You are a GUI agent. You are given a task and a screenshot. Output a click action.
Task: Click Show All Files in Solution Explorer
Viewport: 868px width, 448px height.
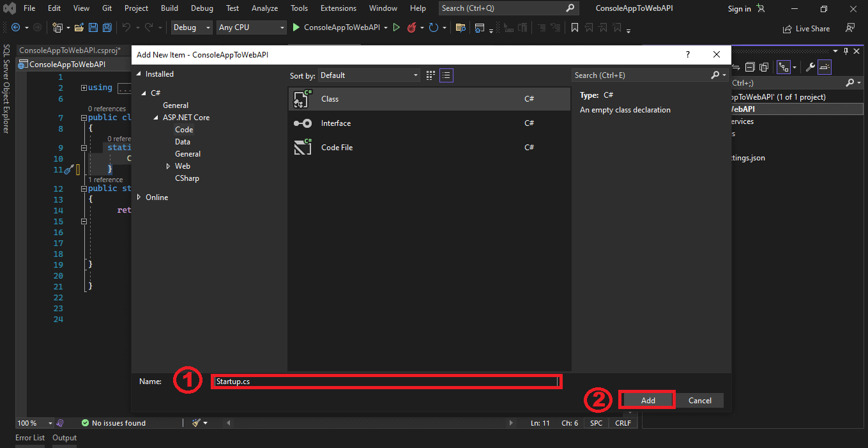(765, 66)
